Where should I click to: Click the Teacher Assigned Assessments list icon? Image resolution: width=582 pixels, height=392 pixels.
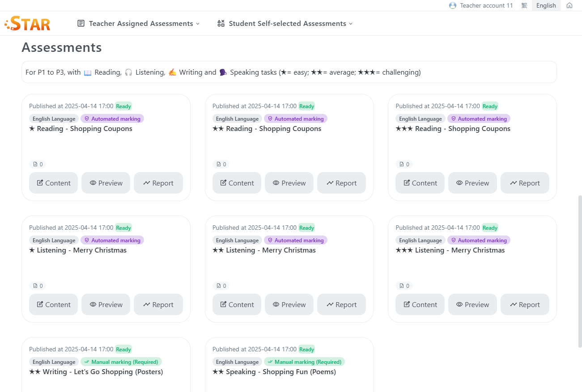81,23
